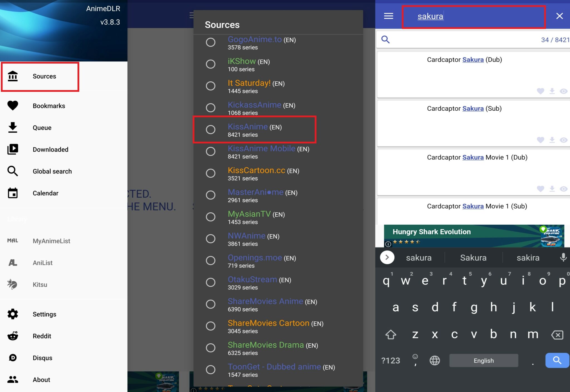
Task: Open the Hungry Shark Evolution ad banner
Action: pyautogui.click(x=474, y=236)
